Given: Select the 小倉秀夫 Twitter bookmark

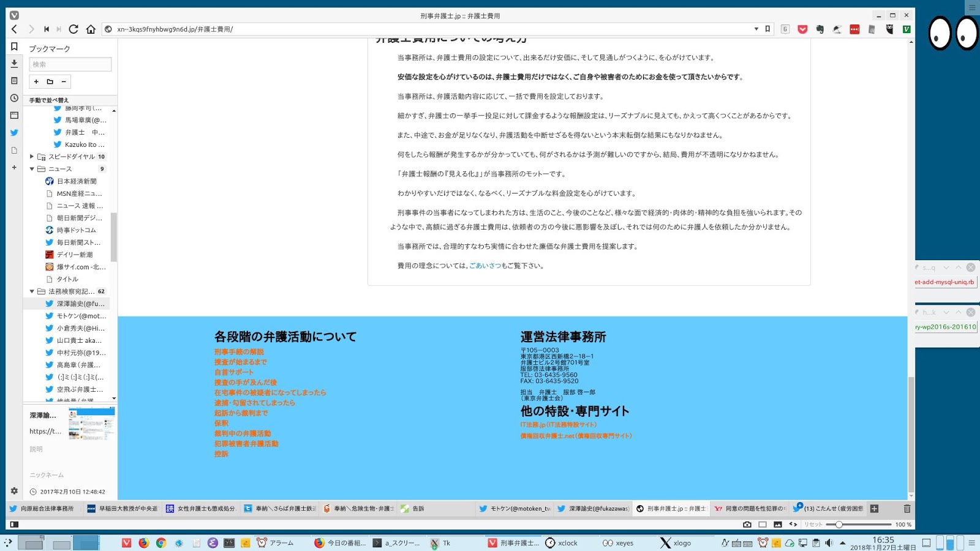Looking at the screenshot, I should (75, 328).
